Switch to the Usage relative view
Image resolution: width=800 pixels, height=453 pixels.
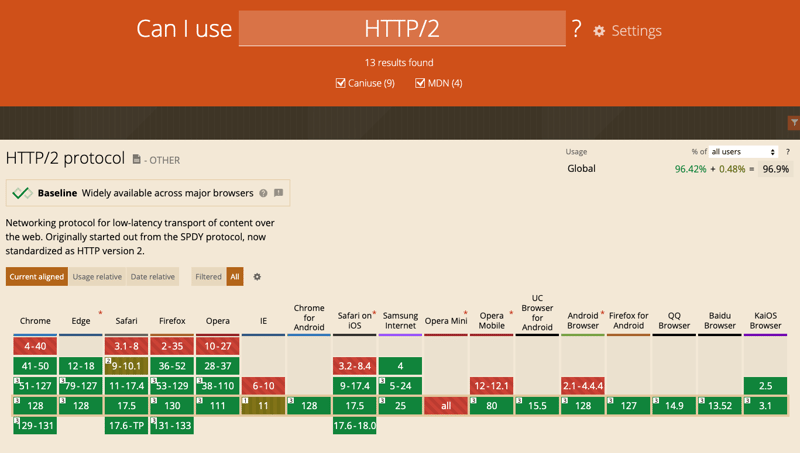point(97,276)
